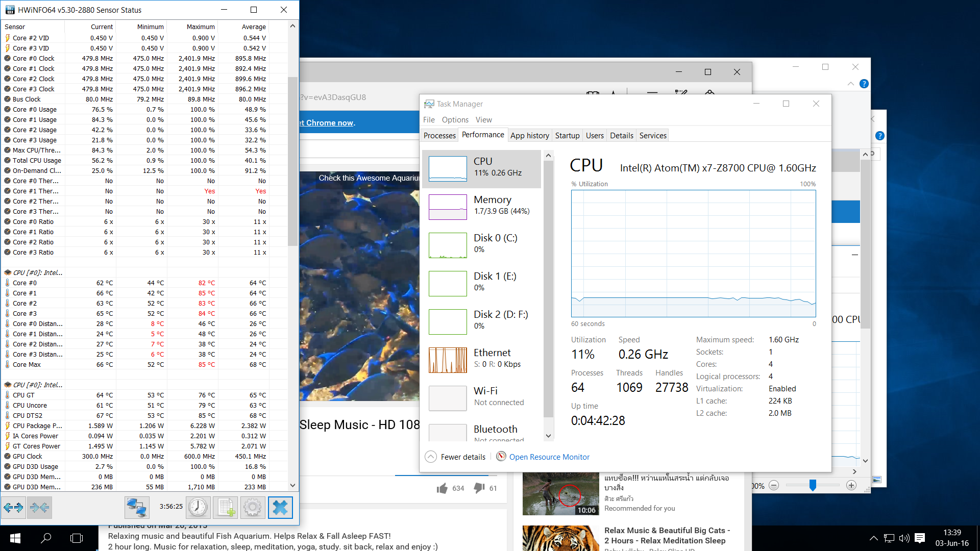This screenshot has height=551, width=980.
Task: Switch to the App history tab
Action: coord(530,136)
